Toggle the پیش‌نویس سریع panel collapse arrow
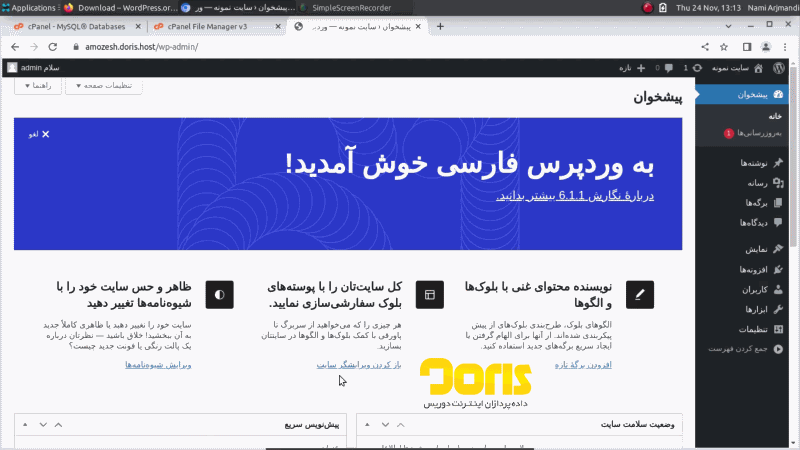800x450 pixels. [25, 424]
